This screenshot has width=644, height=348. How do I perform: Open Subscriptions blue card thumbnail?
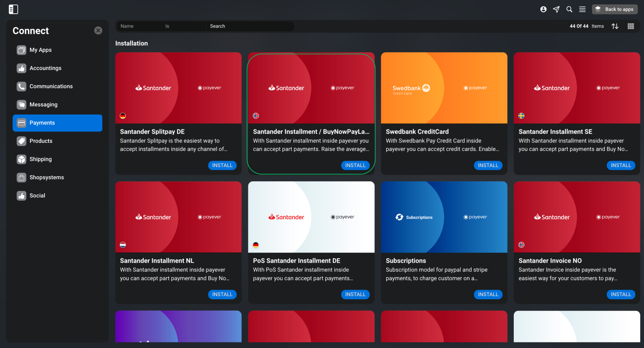[444, 217]
